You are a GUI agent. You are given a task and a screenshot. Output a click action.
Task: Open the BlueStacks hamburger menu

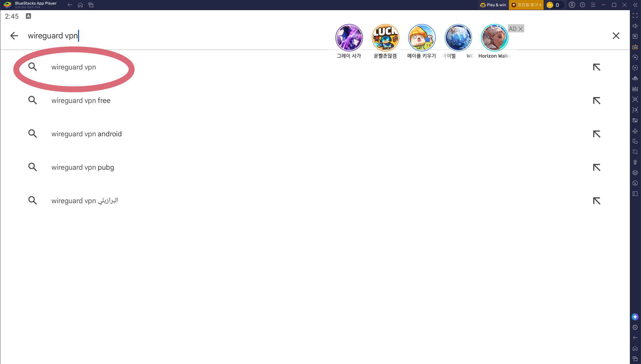(593, 5)
